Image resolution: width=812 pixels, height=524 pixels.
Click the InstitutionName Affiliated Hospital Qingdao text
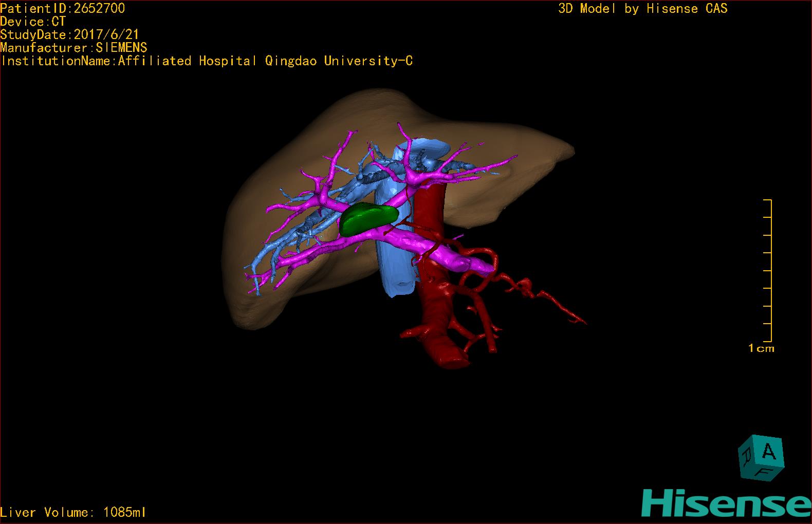tap(207, 61)
